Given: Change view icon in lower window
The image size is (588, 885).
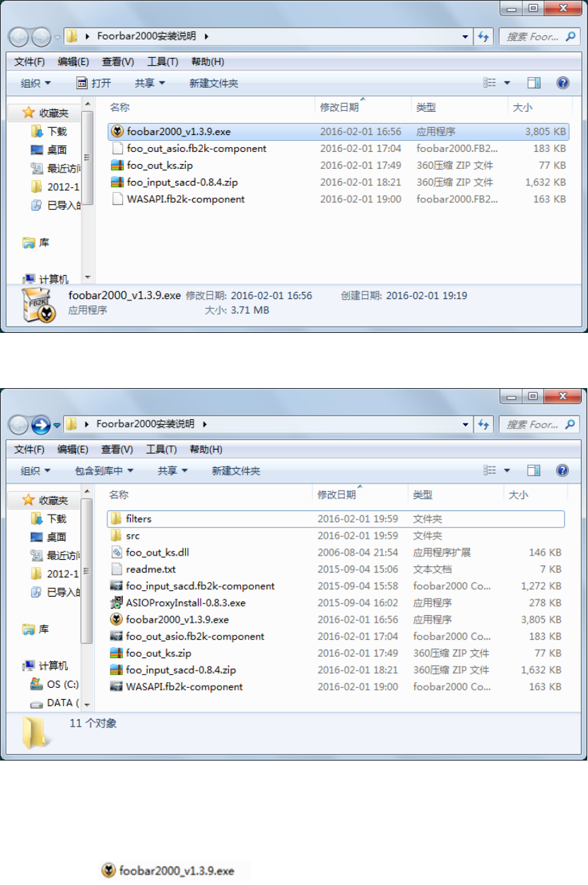Looking at the screenshot, I should coord(490,470).
